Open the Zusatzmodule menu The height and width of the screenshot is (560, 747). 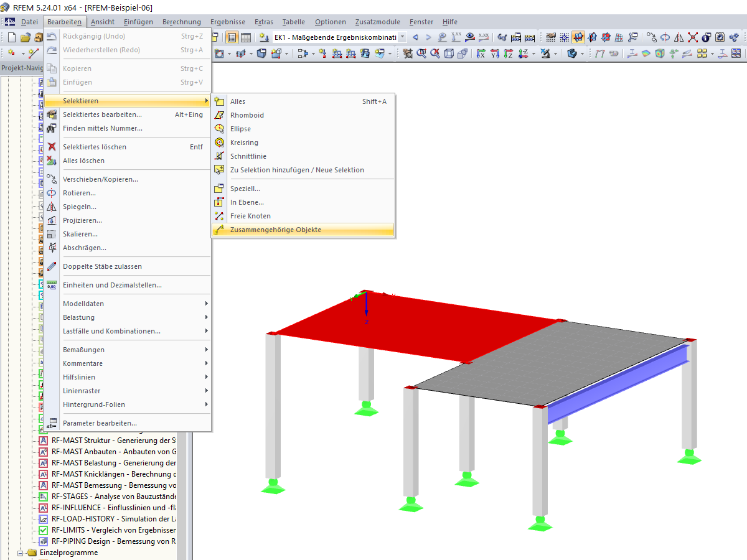click(377, 22)
